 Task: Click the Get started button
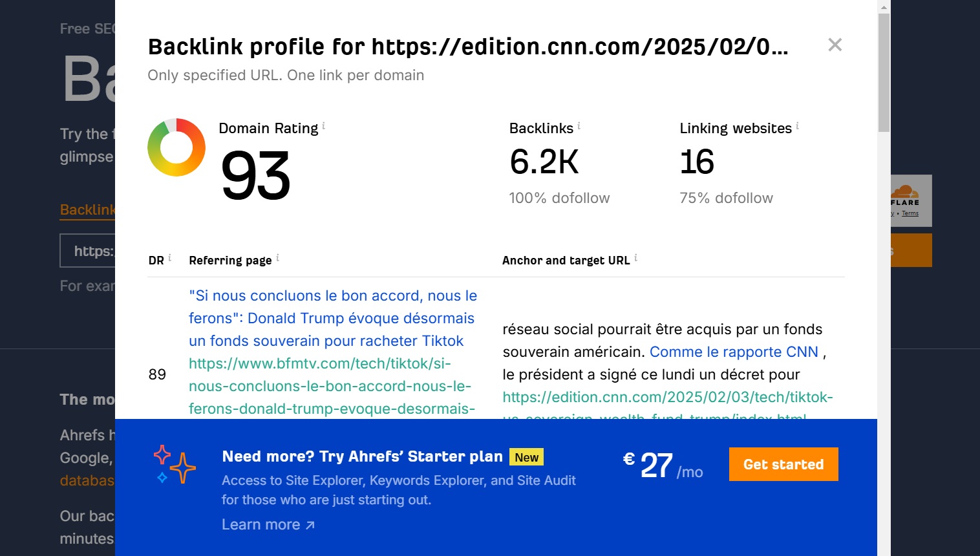783,464
